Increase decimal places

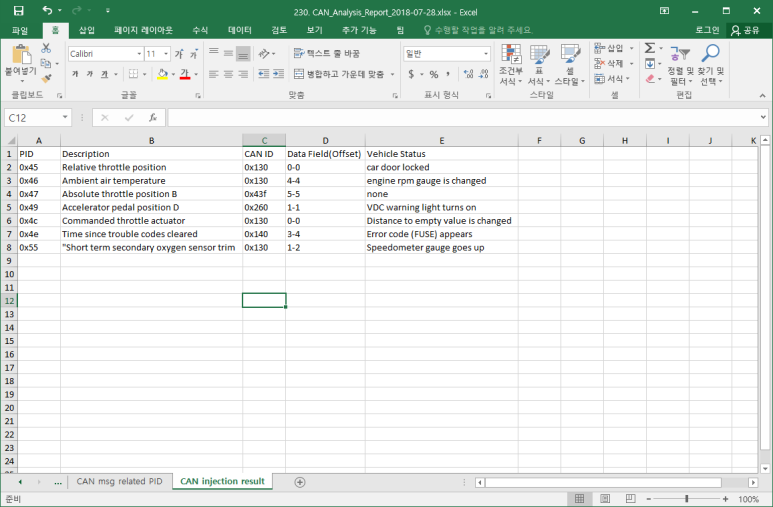pyautogui.click(x=468, y=74)
